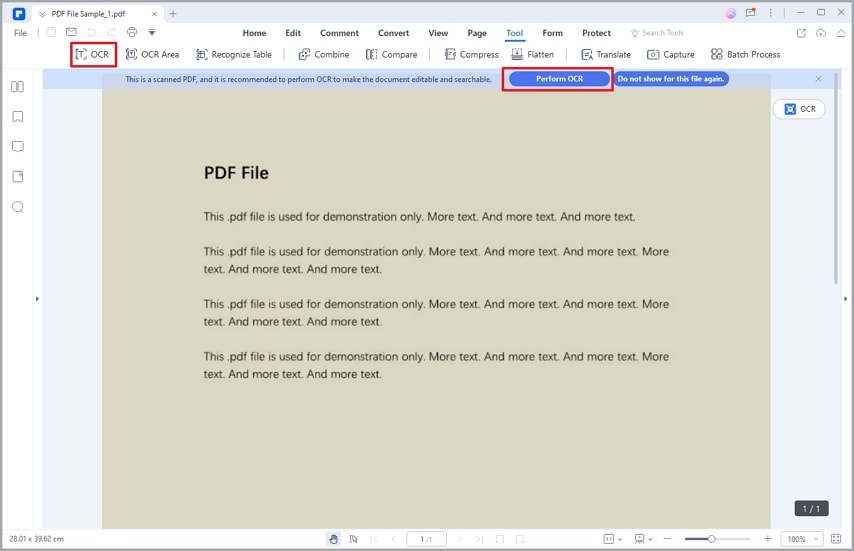
Task: Open the Form tab
Action: click(552, 33)
